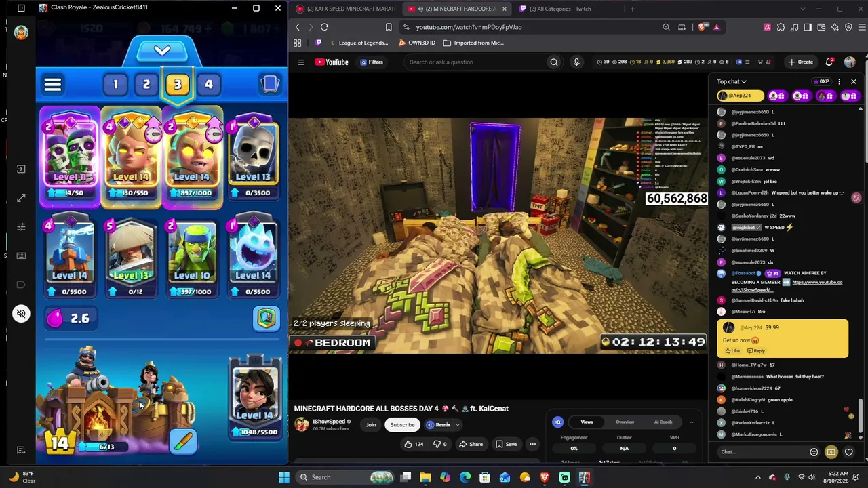Show hidden icons in the system tray
This screenshot has width=868, height=488.
[759, 477]
